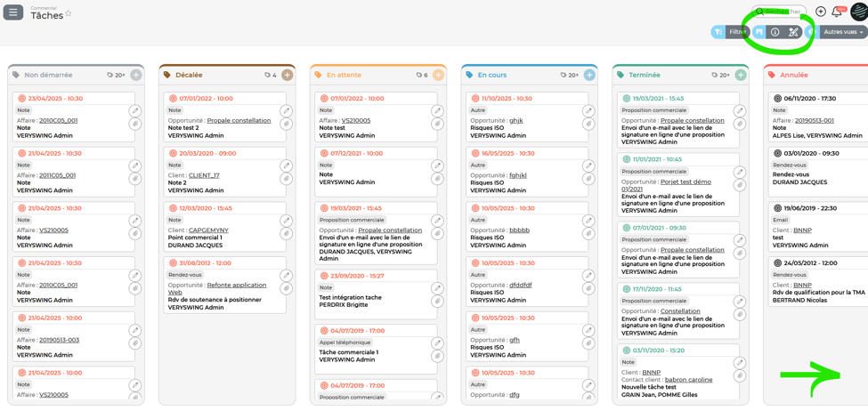Expand the Autres vues dropdown
The width and height of the screenshot is (868, 411).
coord(843,32)
